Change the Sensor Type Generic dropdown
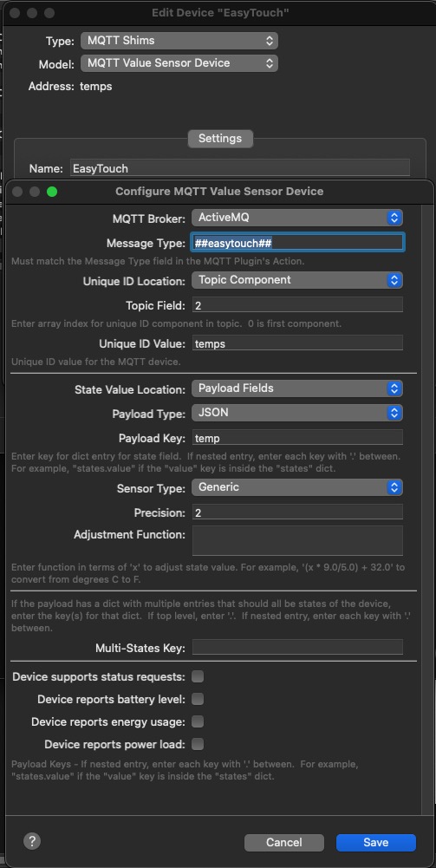The image size is (436, 868). pyautogui.click(x=297, y=487)
